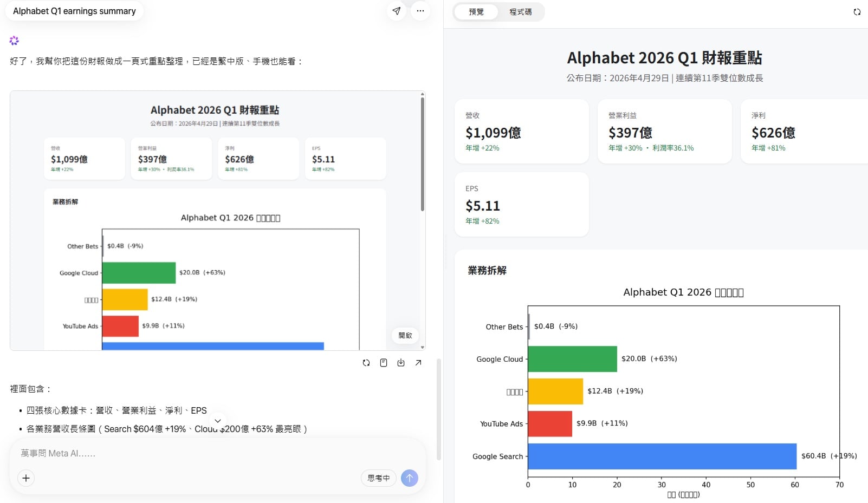The image size is (868, 503).
Task: Click the embedded artifact preview thumbnail title
Action: [215, 110]
